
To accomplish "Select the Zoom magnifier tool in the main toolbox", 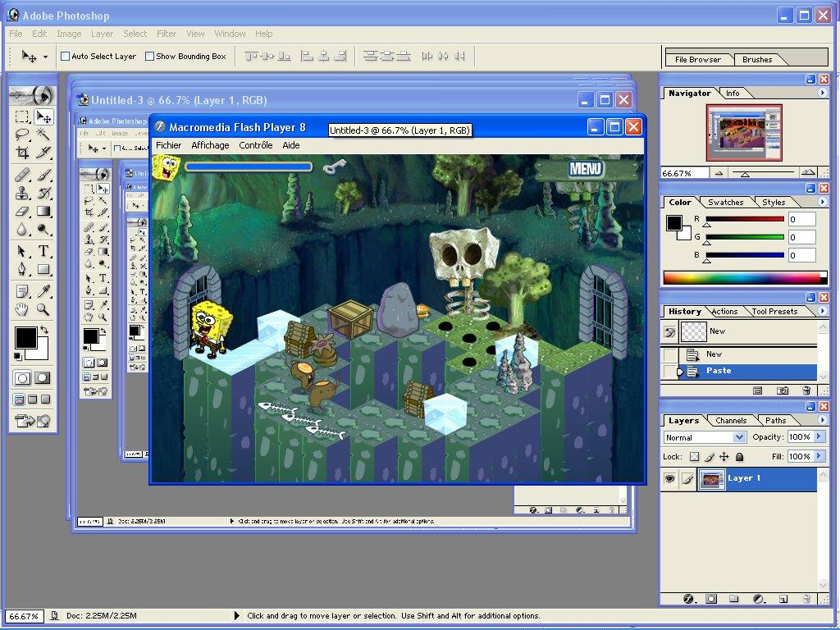I will click(x=43, y=309).
